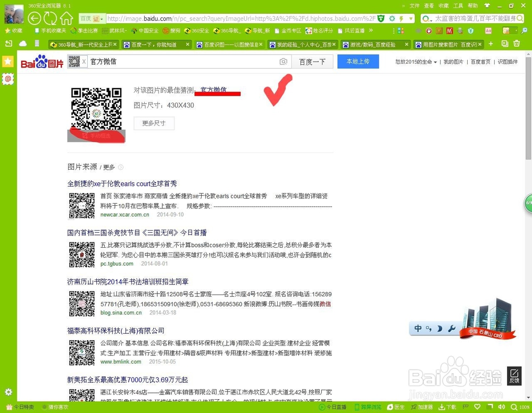Image resolution: width=532 pixels, height=413 pixels.
Task: Click QR thumbnail of pc.tgbus.com result
Action: 82,255
